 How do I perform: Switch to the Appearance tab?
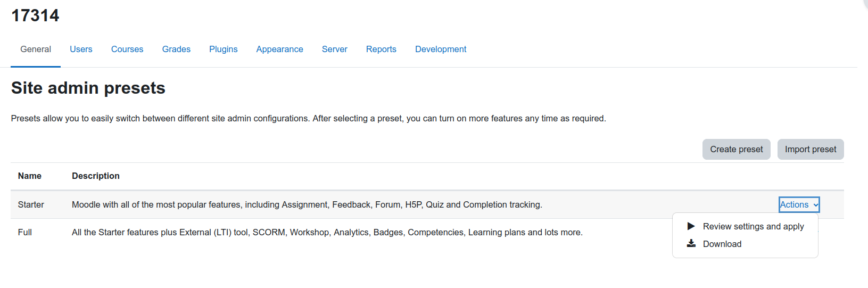point(279,49)
